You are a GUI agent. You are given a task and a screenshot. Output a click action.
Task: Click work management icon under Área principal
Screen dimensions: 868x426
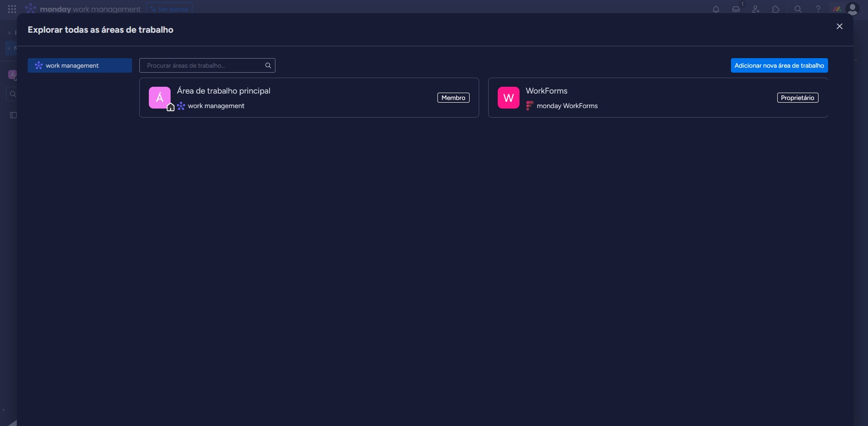(181, 106)
